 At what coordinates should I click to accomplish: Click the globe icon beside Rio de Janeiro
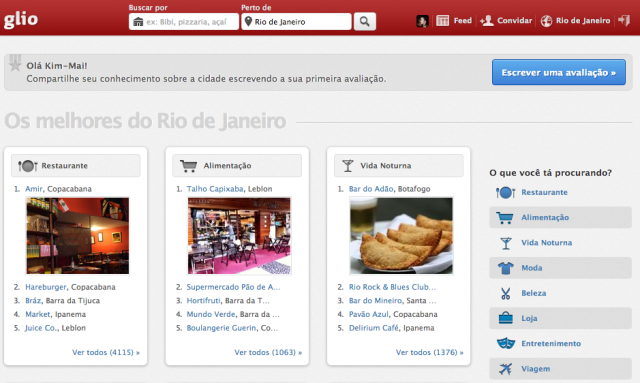(x=546, y=21)
